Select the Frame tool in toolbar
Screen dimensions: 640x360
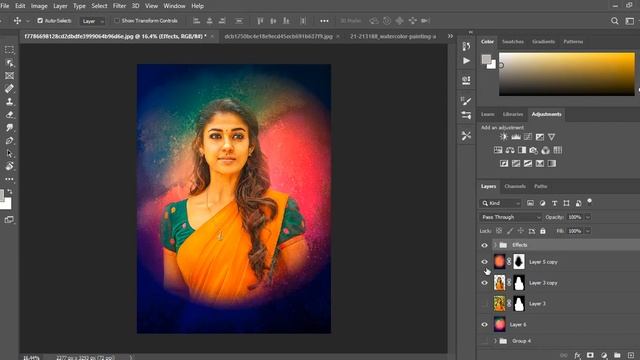tap(9, 76)
